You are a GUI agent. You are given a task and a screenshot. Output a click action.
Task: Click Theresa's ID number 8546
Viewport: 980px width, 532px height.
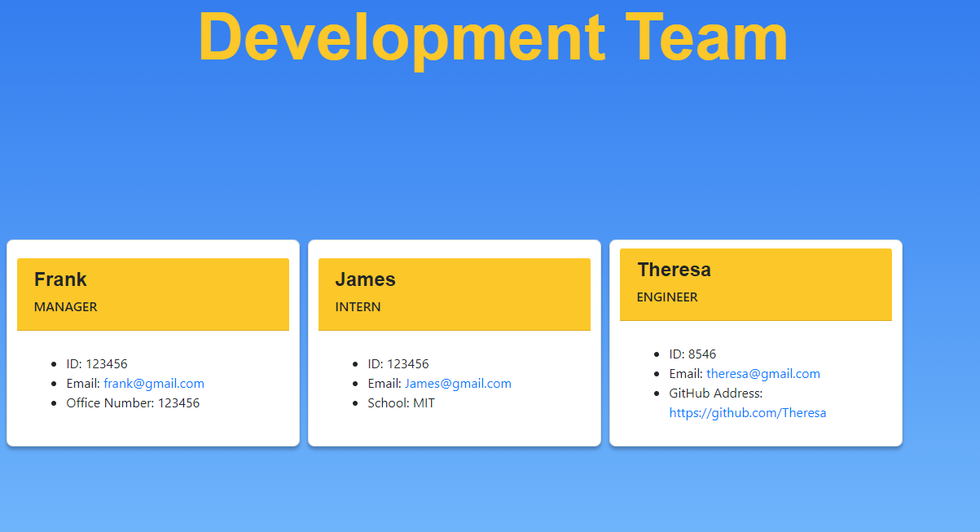692,354
